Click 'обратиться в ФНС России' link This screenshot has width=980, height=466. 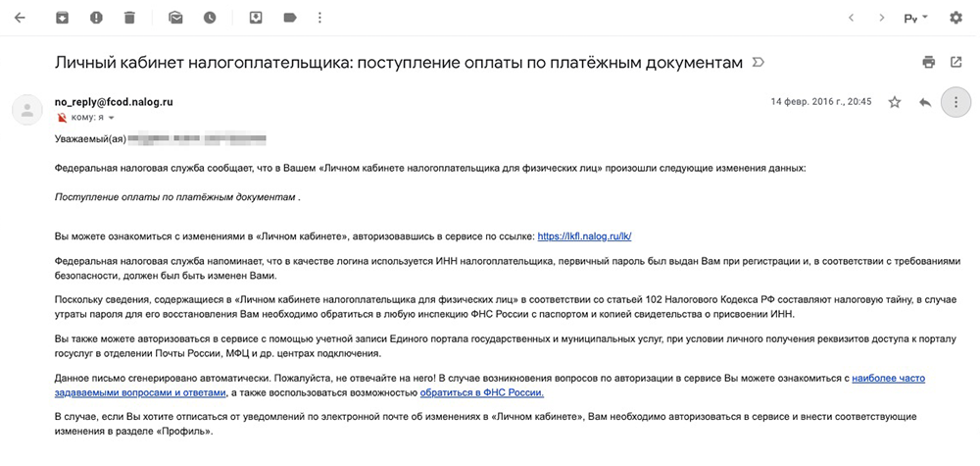(x=481, y=392)
